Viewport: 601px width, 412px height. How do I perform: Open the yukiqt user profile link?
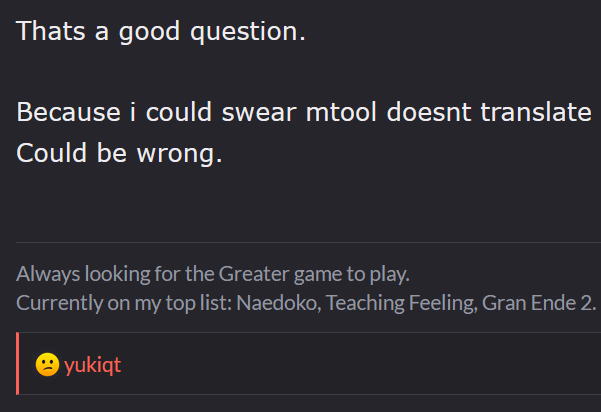click(x=92, y=365)
